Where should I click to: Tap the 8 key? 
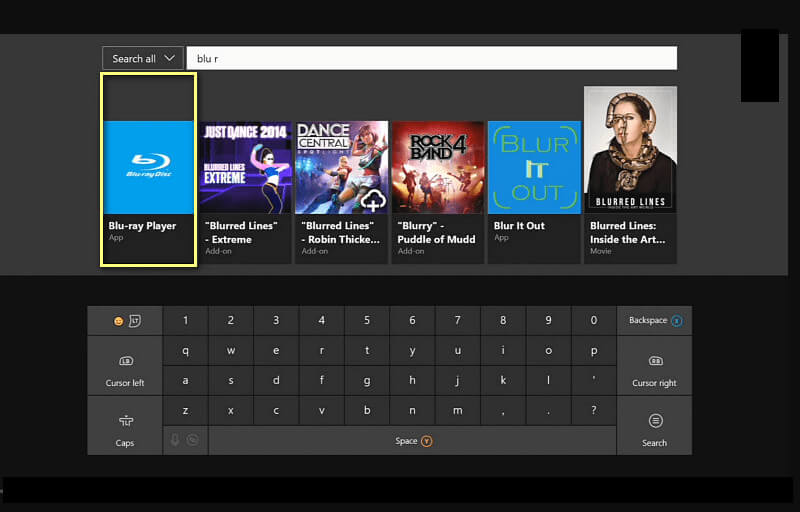tap(503, 321)
